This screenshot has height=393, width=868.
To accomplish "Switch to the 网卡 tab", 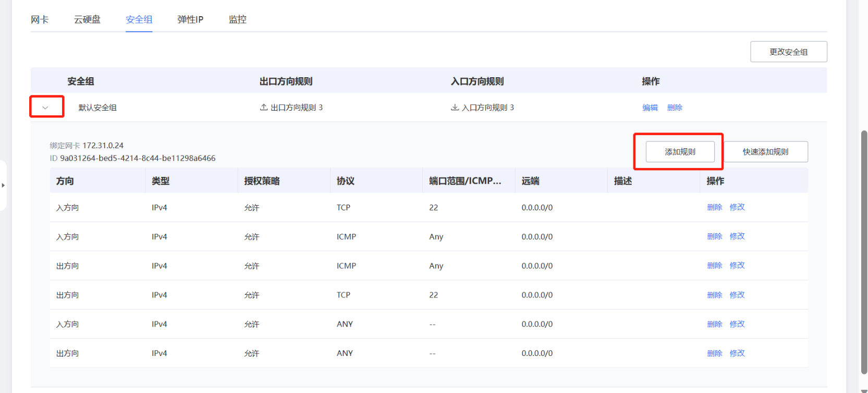I will [40, 20].
